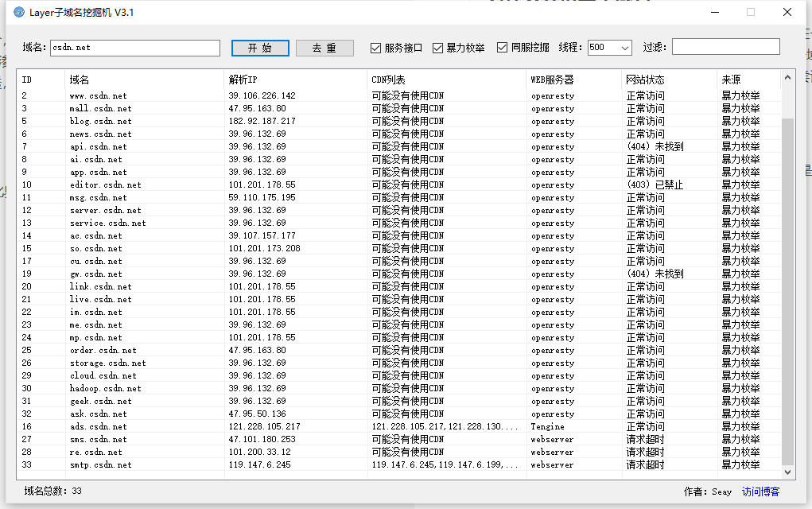
Task: Click the IP 101.201.173.208 cell
Action: 265,249
